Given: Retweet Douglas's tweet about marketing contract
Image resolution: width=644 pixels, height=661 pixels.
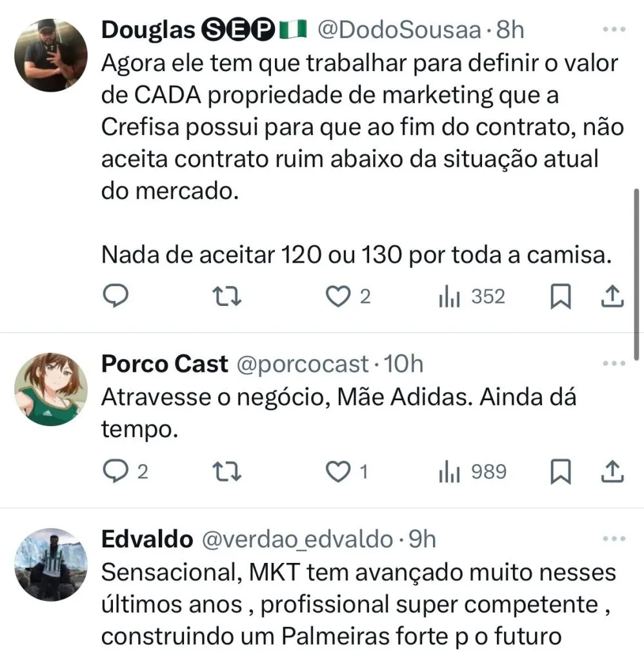Looking at the screenshot, I should pyautogui.click(x=226, y=296).
